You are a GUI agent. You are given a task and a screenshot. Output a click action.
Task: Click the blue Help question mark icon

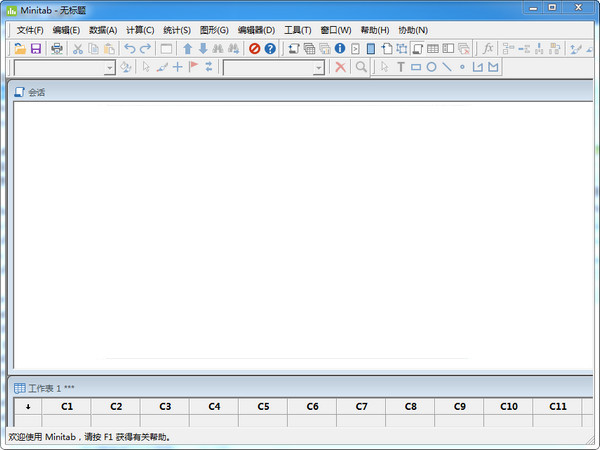click(x=270, y=48)
